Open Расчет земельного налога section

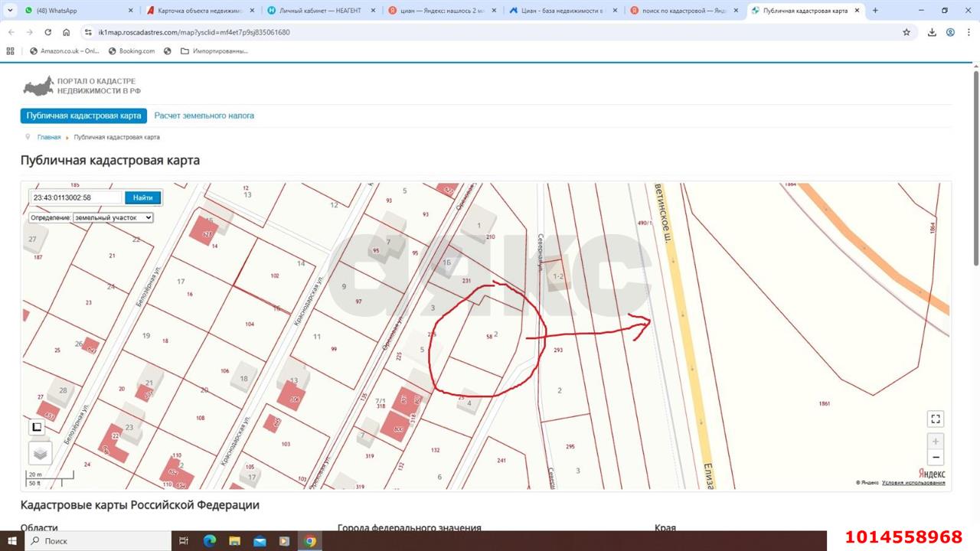coord(204,116)
